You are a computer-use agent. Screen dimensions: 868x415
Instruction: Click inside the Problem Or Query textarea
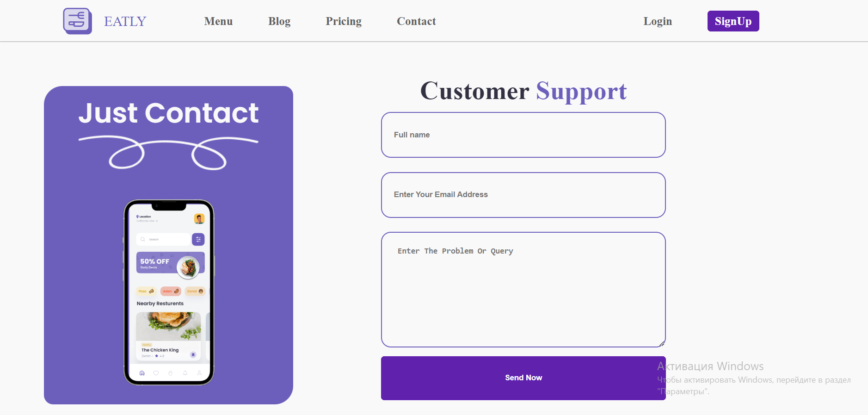523,290
